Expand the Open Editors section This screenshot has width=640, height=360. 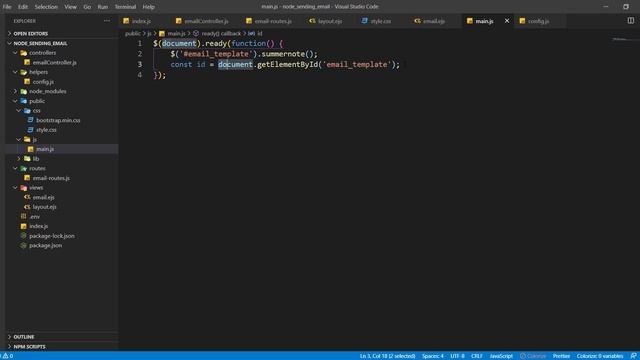tap(31, 33)
